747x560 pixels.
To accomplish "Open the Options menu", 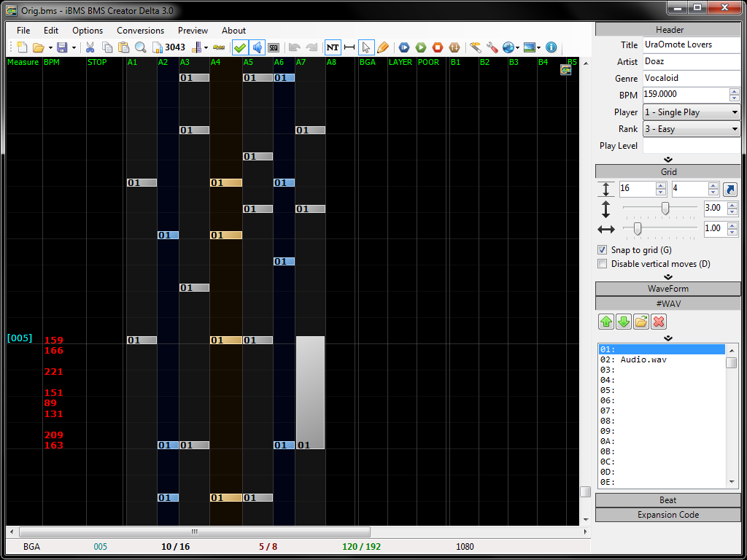I will tap(88, 31).
